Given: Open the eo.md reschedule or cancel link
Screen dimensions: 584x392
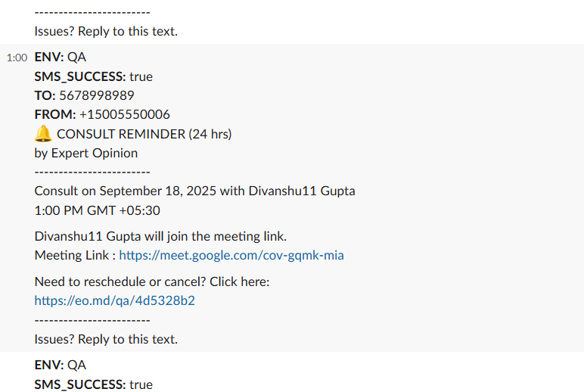Looking at the screenshot, I should [x=114, y=300].
